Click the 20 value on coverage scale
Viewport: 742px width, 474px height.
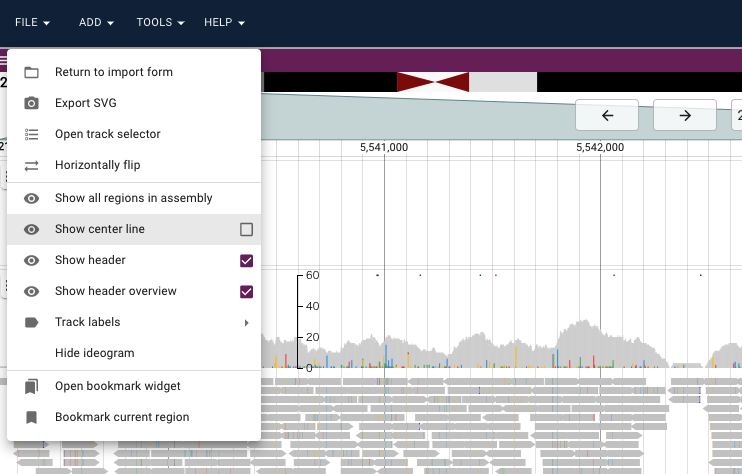pos(312,337)
